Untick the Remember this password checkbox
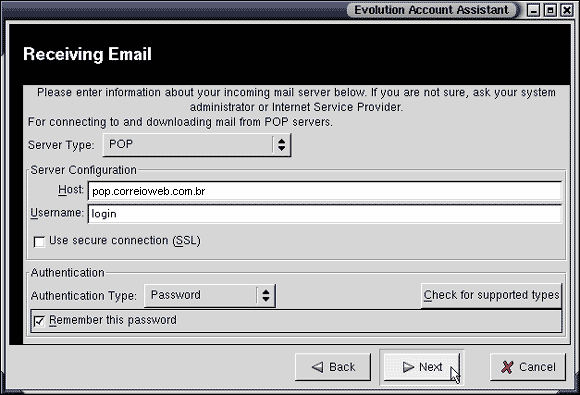 [x=39, y=321]
